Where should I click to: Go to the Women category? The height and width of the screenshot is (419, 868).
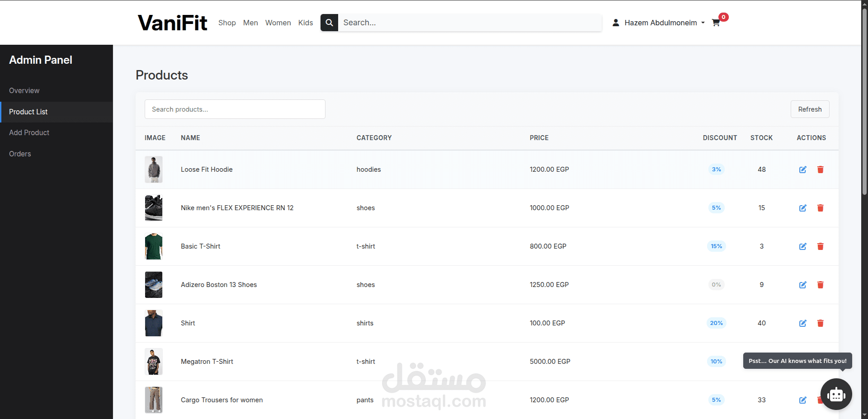pyautogui.click(x=278, y=23)
